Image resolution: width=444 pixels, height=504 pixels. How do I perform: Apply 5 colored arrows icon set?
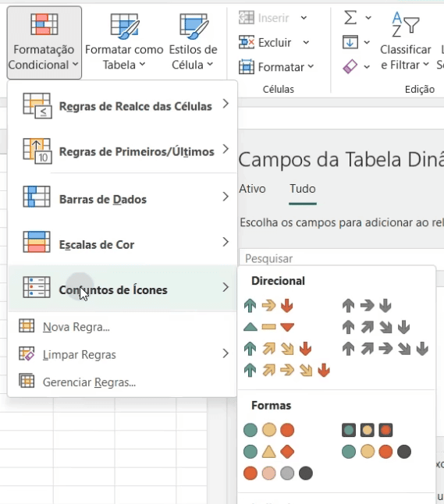click(x=287, y=370)
